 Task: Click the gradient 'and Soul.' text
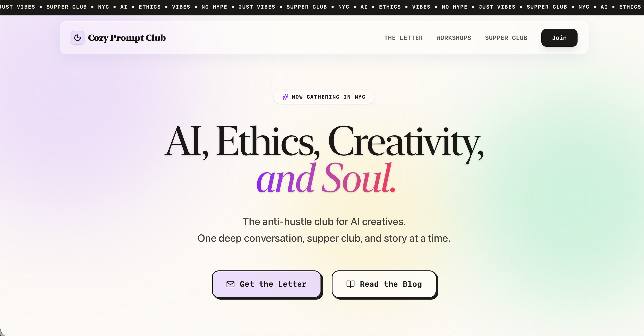tap(326, 178)
